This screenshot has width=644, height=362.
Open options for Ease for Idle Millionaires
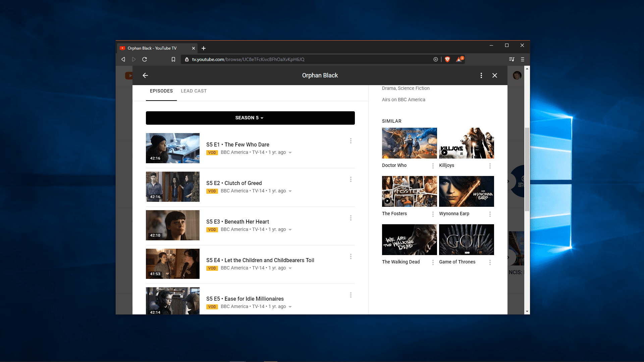351,295
